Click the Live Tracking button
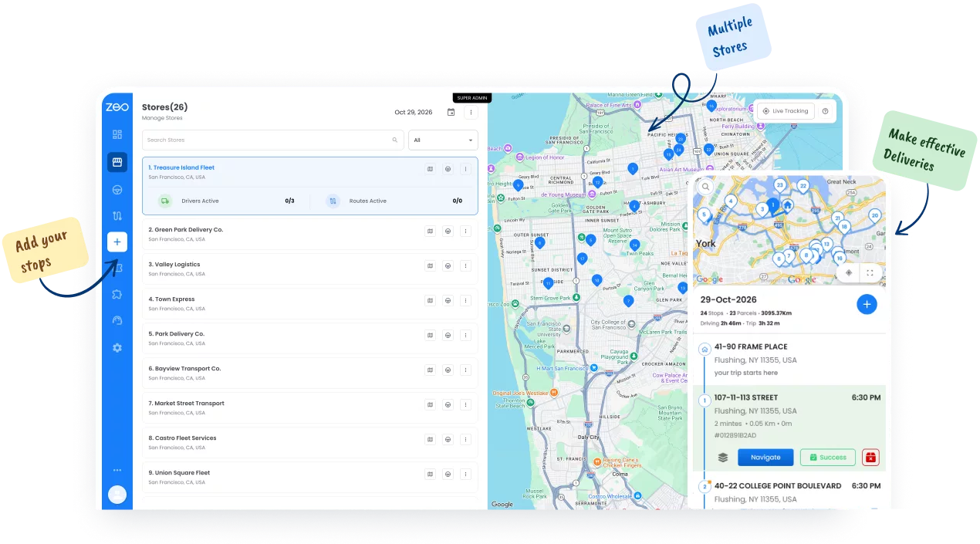The image size is (980, 544). [786, 111]
